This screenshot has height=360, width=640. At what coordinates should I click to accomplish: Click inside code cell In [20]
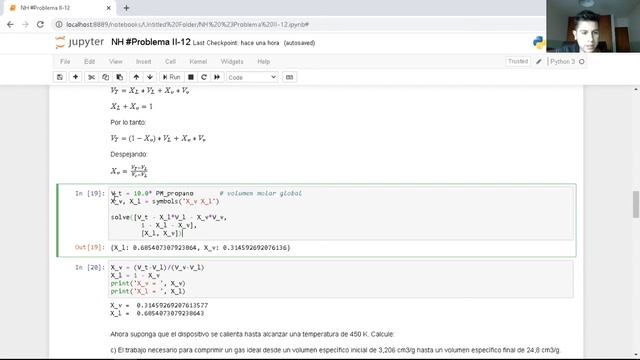pyautogui.click(x=341, y=279)
